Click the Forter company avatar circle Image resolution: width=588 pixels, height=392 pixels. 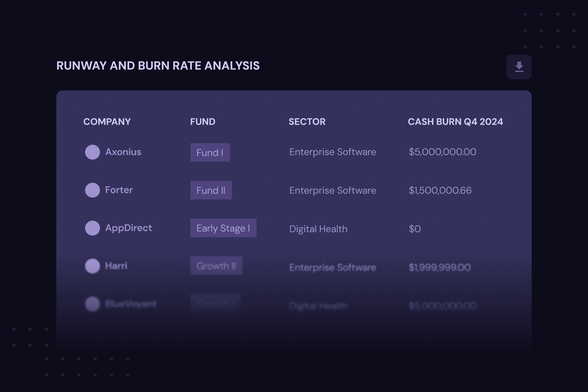(x=93, y=190)
